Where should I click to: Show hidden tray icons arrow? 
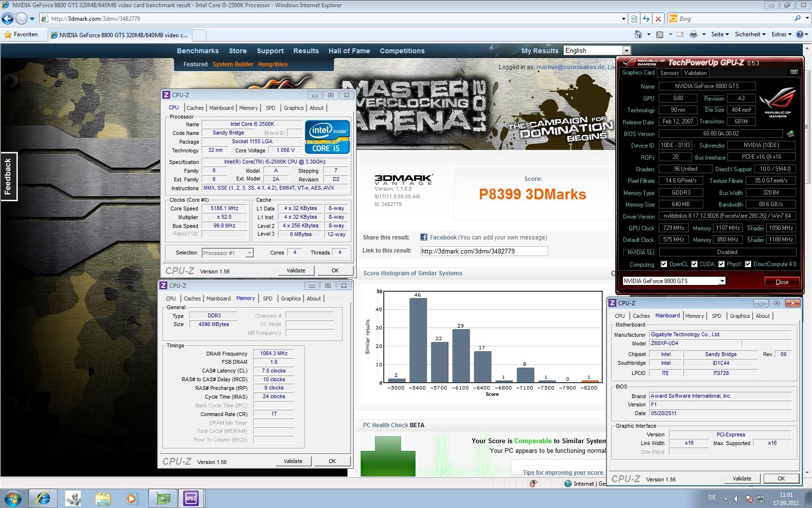coord(725,498)
